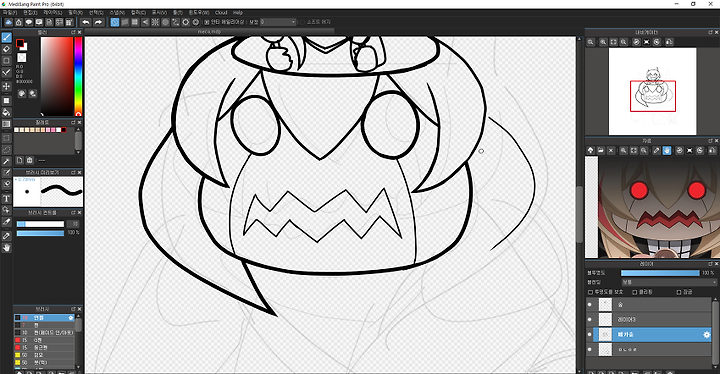Enable the parallel lines snap guide
The image size is (720, 374).
coord(125,22)
